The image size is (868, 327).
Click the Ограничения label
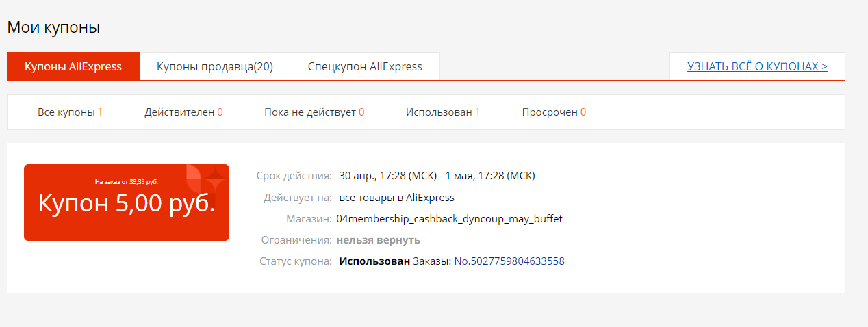pos(296,240)
